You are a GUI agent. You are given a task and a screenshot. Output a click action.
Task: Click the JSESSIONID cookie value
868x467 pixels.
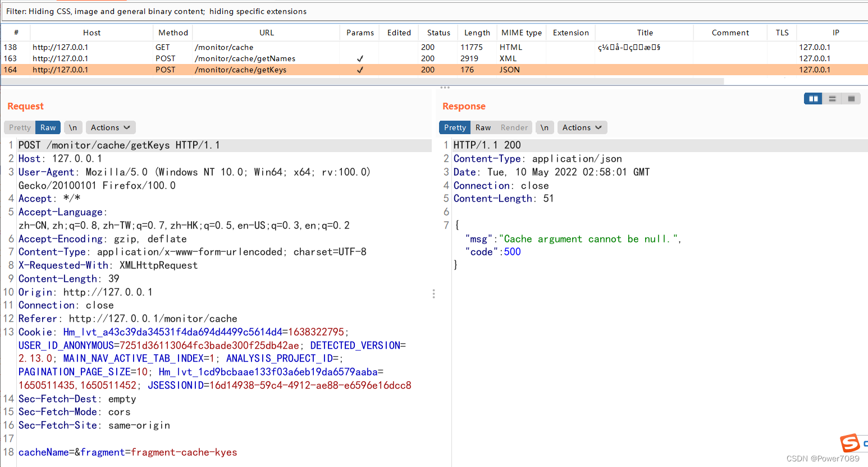point(310,386)
